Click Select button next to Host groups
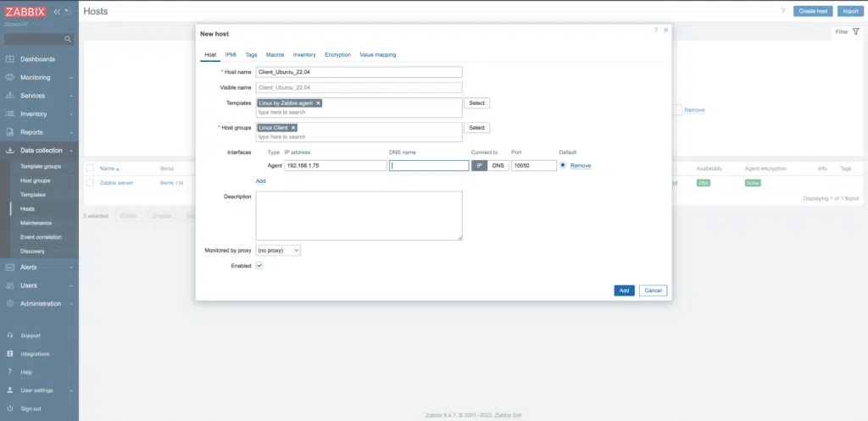868x421 pixels. click(x=476, y=128)
